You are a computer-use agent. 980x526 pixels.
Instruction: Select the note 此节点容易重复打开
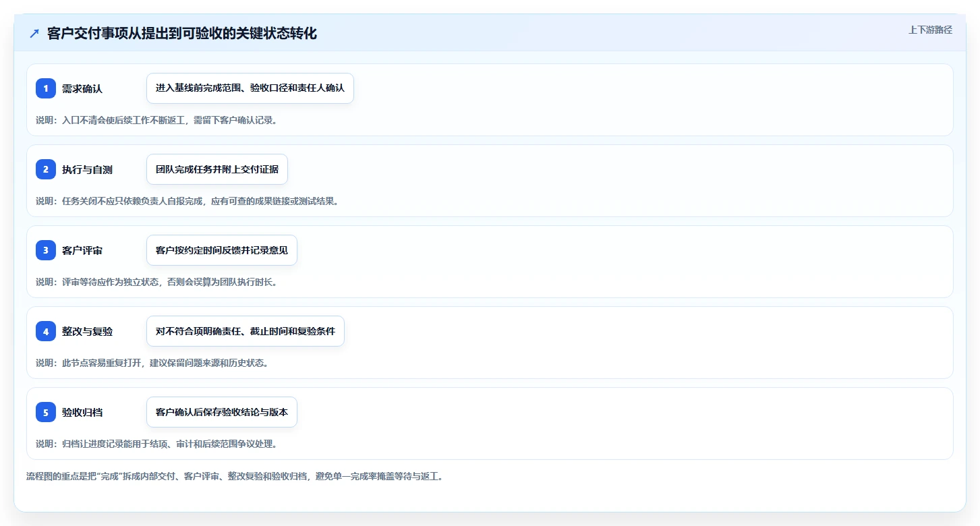pyautogui.click(x=152, y=363)
